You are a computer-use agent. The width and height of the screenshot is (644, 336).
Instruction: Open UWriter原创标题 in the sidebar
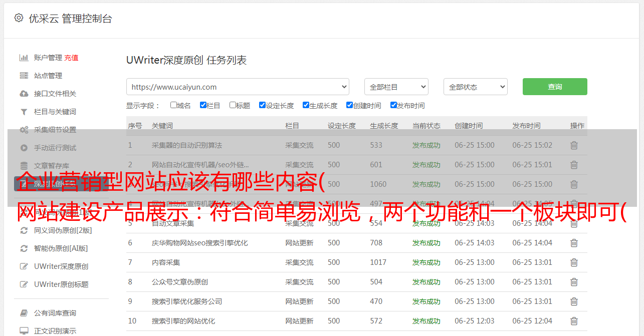61,284
